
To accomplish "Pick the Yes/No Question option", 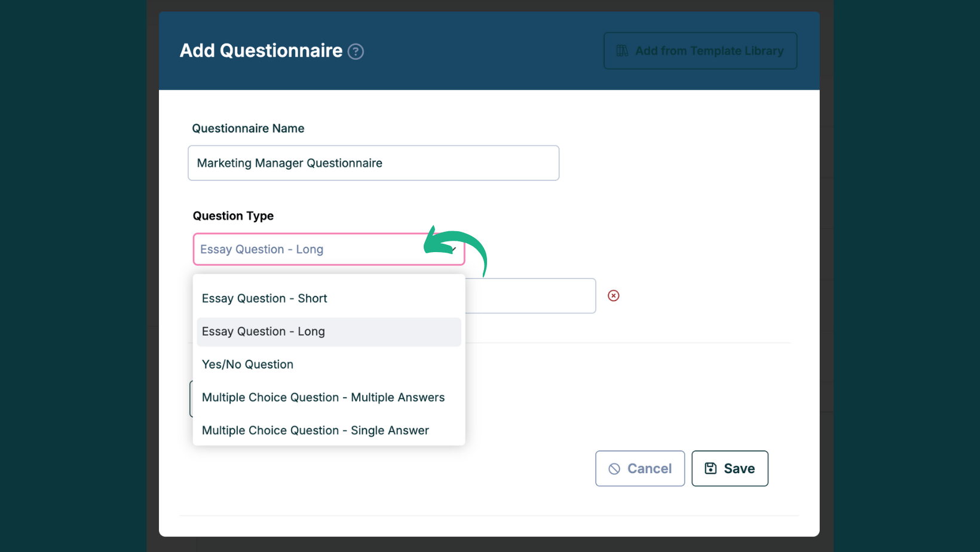I will click(x=247, y=364).
